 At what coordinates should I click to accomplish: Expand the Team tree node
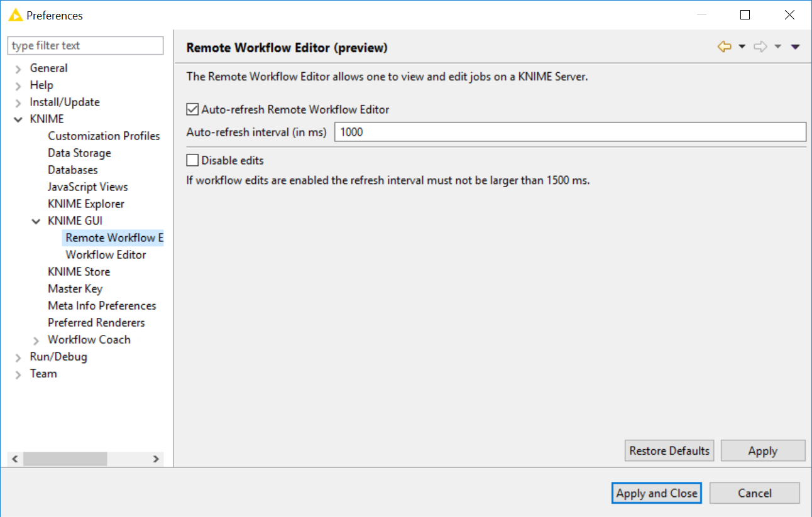pos(18,374)
